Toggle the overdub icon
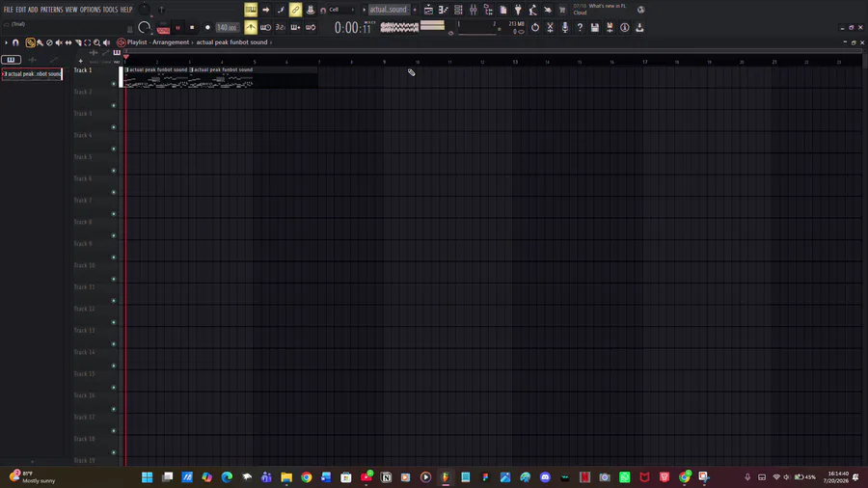The height and width of the screenshot is (488, 868). pos(296,27)
